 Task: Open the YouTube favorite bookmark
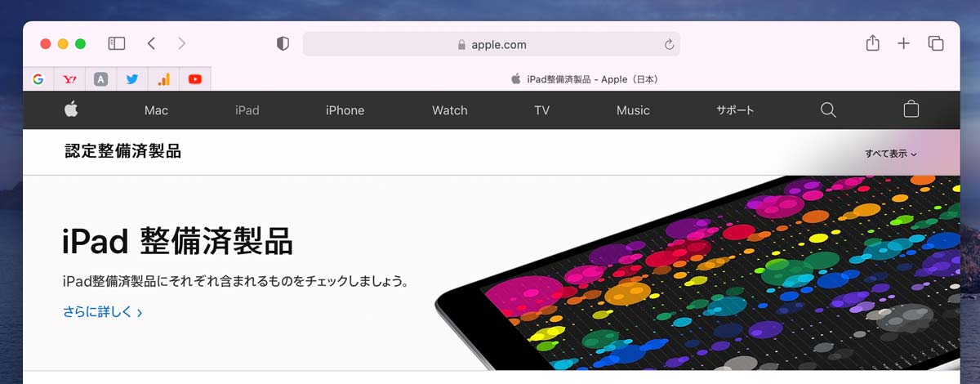(x=194, y=79)
